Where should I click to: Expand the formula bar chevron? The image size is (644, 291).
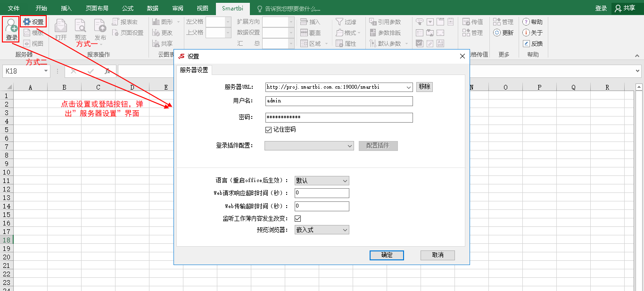[638, 71]
